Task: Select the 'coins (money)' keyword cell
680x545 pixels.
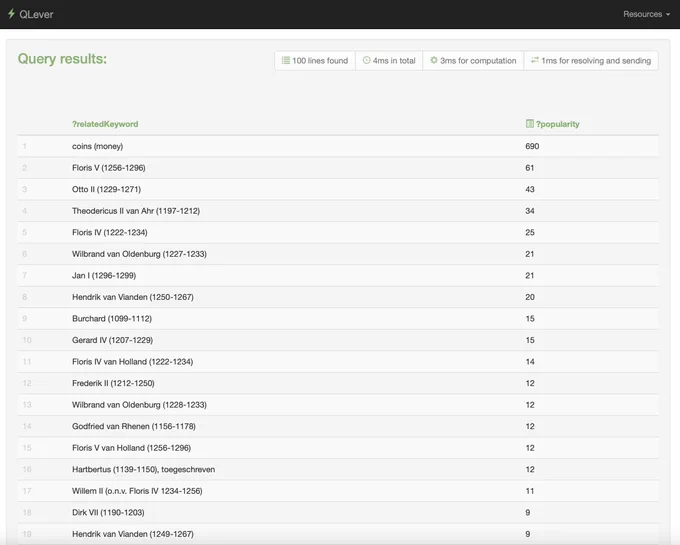Action: coord(98,146)
